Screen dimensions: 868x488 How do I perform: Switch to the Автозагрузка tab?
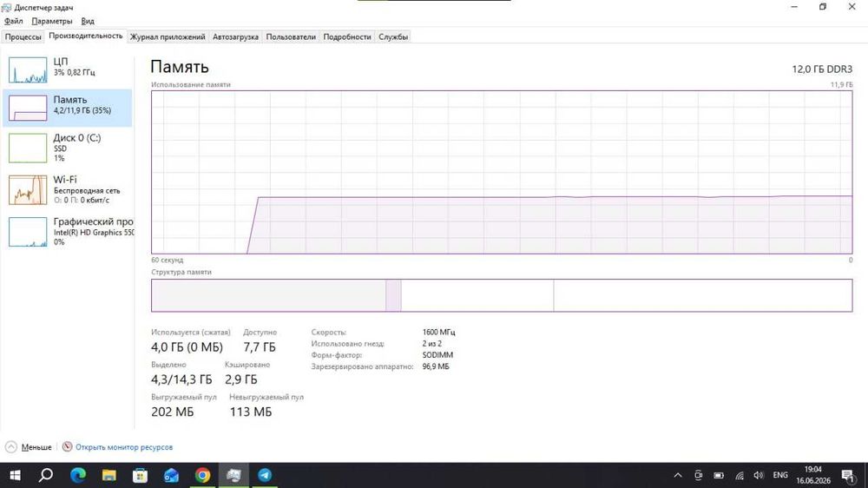[x=235, y=36]
